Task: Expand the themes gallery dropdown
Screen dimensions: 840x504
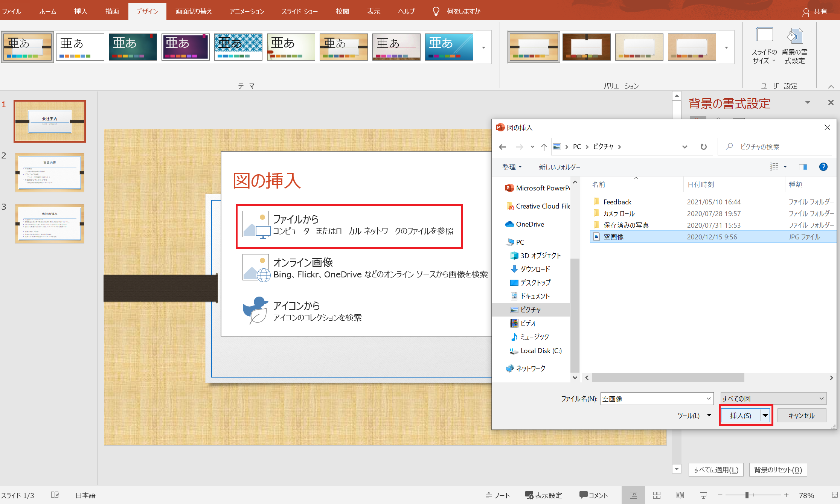Action: 484,47
